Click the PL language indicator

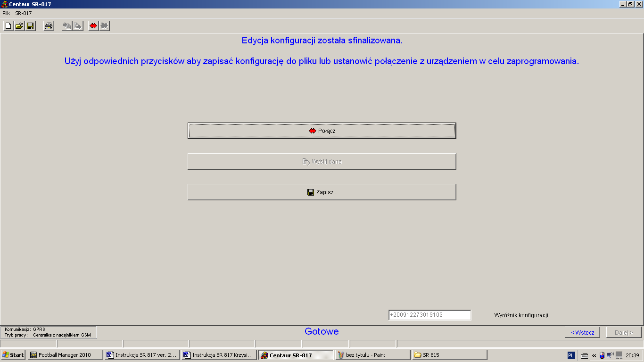[571, 355]
